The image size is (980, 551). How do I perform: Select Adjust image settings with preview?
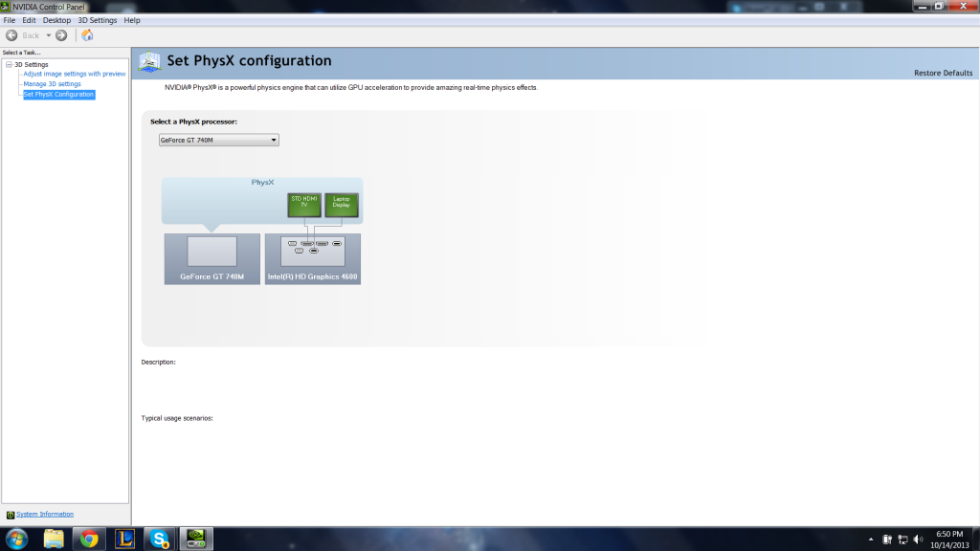[75, 74]
